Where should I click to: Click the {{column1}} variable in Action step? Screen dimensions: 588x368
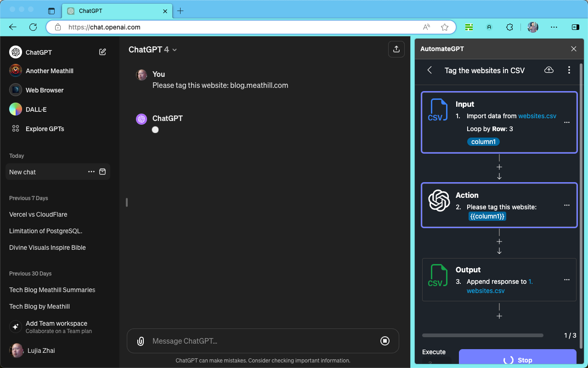(x=487, y=216)
